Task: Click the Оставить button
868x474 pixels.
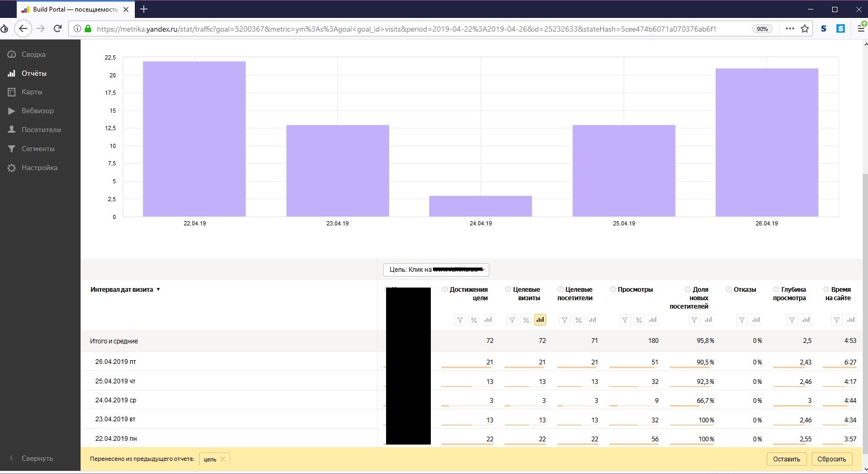Action: [x=786, y=459]
